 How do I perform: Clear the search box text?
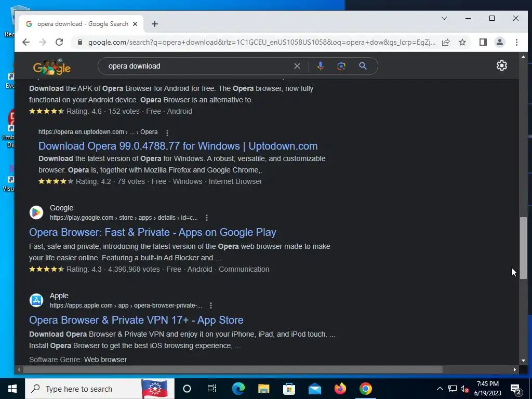pos(297,66)
